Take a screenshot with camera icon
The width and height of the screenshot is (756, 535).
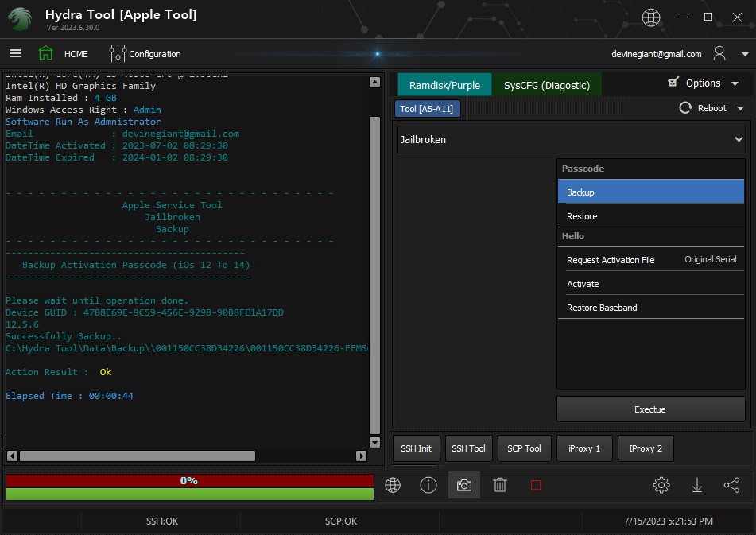click(x=464, y=485)
